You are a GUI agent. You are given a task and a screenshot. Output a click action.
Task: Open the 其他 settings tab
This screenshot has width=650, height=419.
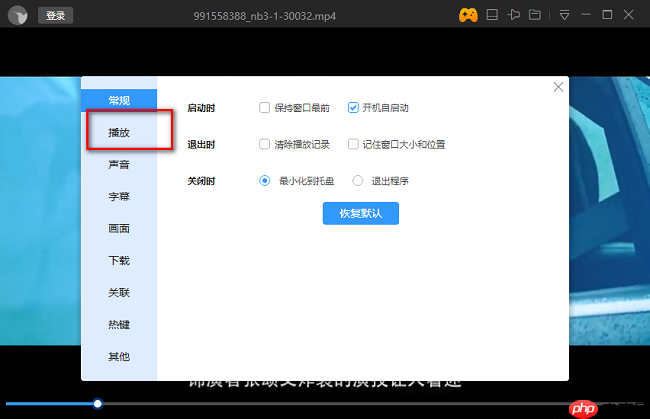click(x=119, y=356)
